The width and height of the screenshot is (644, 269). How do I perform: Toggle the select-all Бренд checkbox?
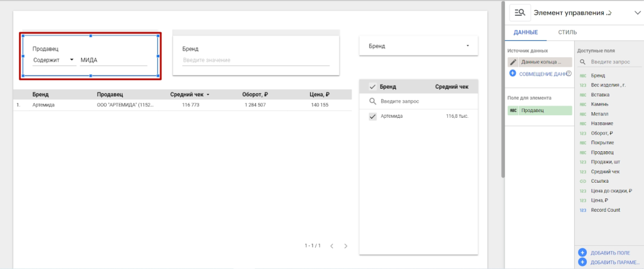(372, 87)
